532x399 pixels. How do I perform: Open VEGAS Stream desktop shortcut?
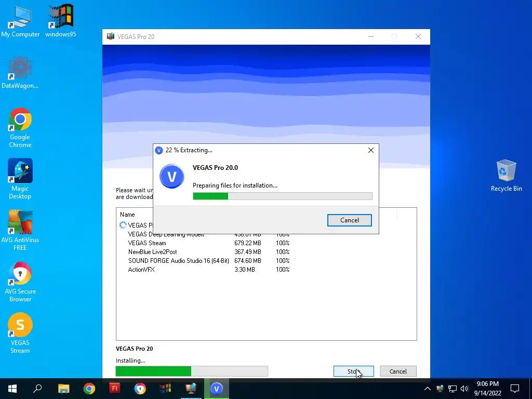point(20,333)
